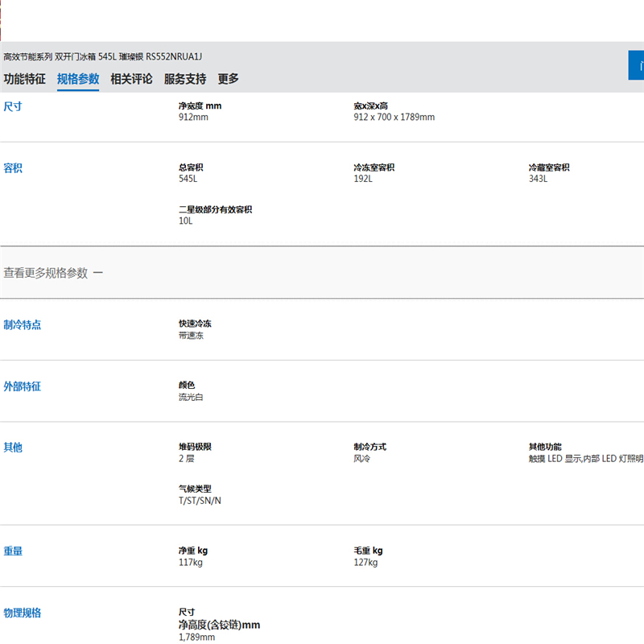Switch to the 相关评论 tab
Image resolution: width=644 pixels, height=644 pixels.
pyautogui.click(x=131, y=79)
